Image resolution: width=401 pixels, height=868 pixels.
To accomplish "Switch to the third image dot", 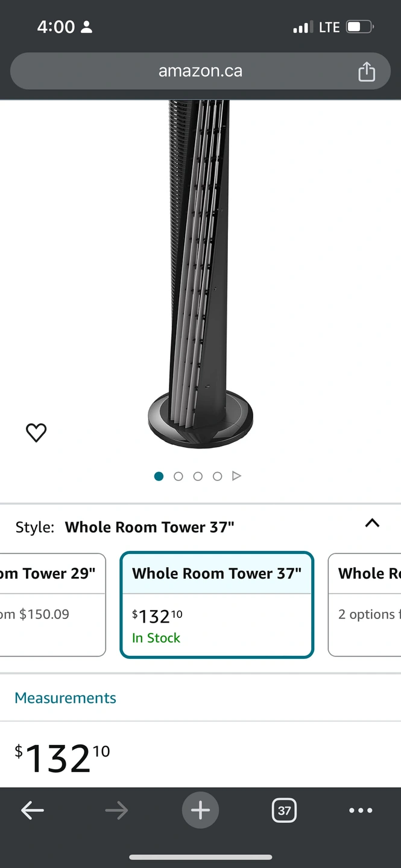I will click(x=198, y=476).
